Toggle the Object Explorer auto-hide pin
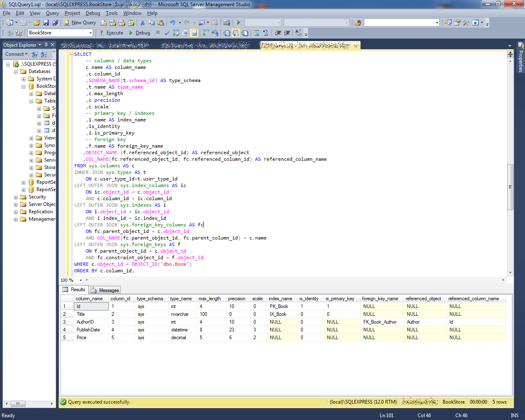The width and height of the screenshot is (525, 420). coord(46,45)
